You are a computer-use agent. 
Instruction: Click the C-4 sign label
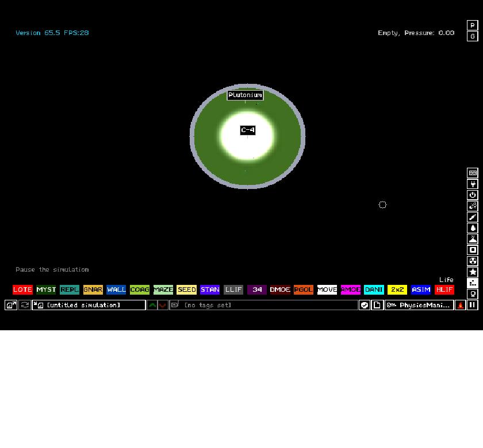click(248, 130)
